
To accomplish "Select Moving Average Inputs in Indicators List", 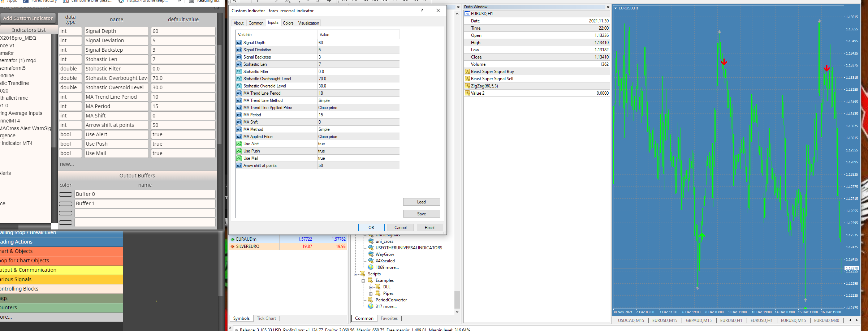I will point(22,113).
